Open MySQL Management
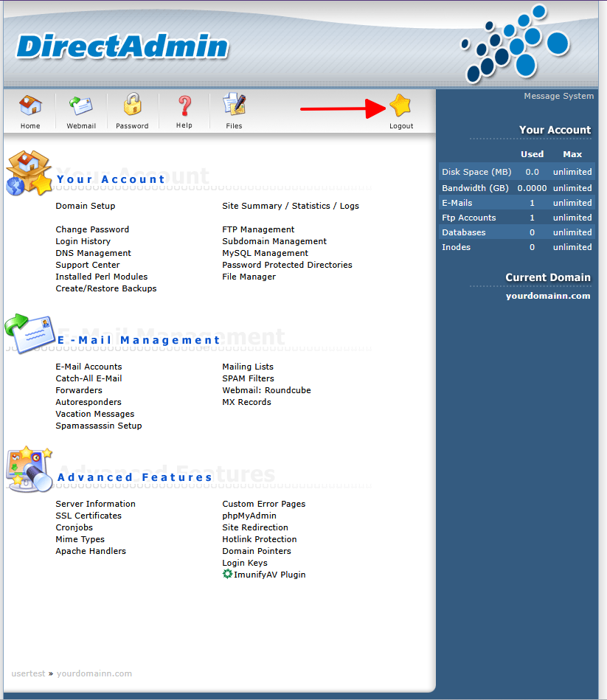Screen dimensions: 607x700 click(265, 253)
